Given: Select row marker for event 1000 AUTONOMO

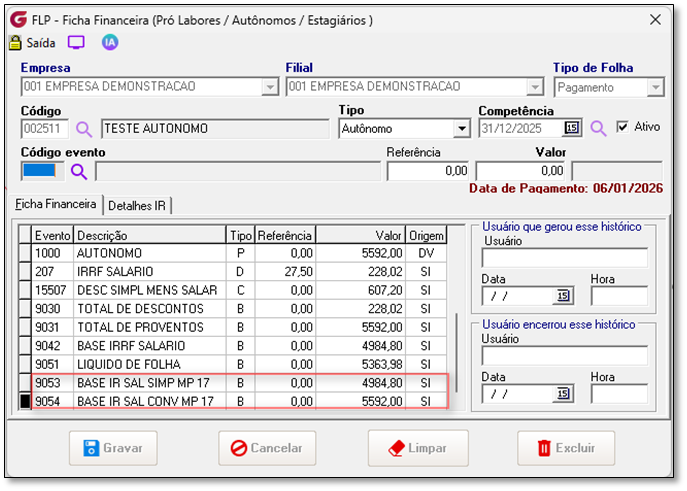Looking at the screenshot, I should (x=25, y=253).
